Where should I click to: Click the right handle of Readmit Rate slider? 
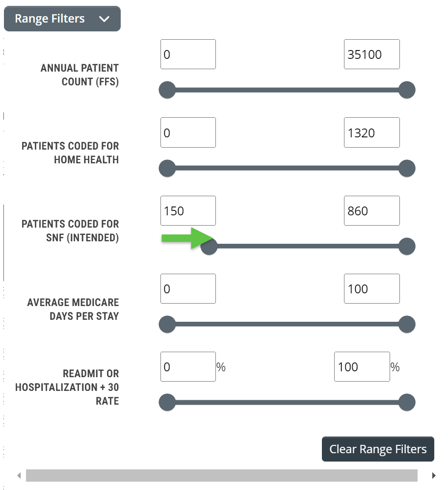coord(407,403)
